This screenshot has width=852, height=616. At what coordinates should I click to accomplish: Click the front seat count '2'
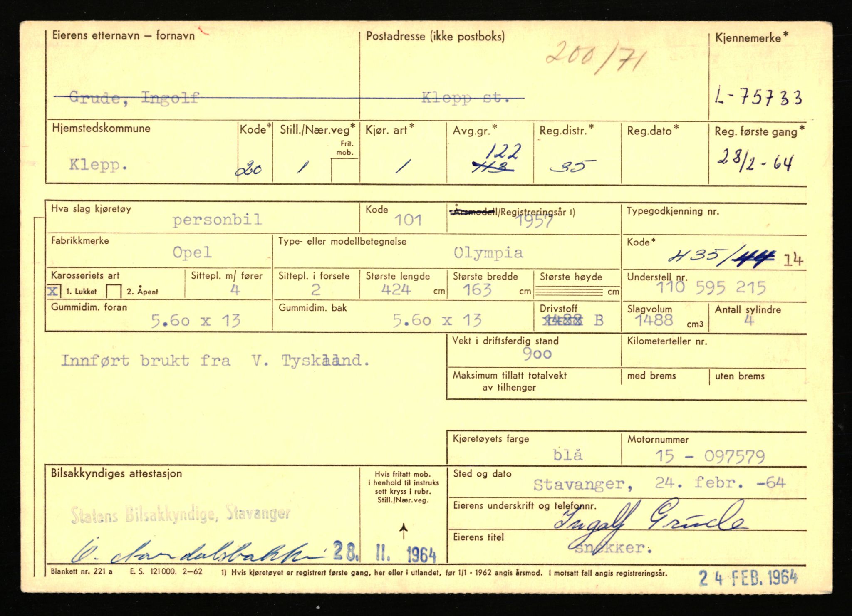click(316, 289)
